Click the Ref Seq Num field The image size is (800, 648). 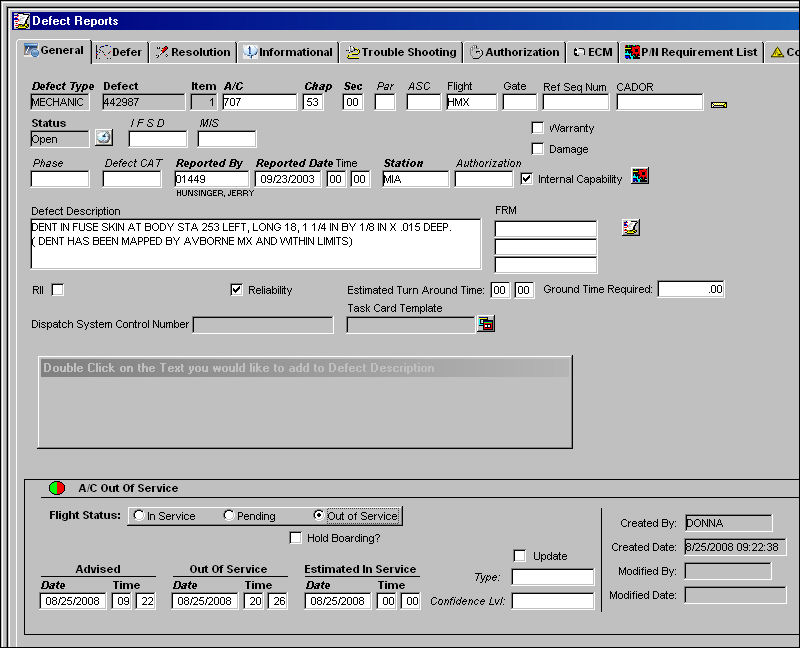pyautogui.click(x=576, y=102)
